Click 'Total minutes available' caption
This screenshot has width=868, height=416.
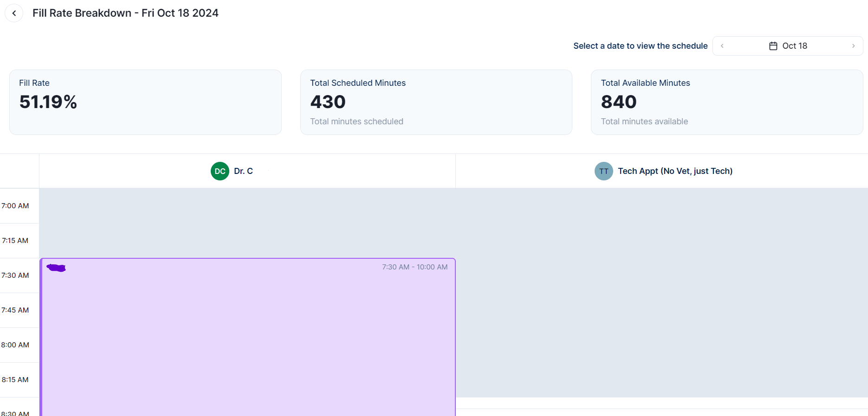click(644, 122)
